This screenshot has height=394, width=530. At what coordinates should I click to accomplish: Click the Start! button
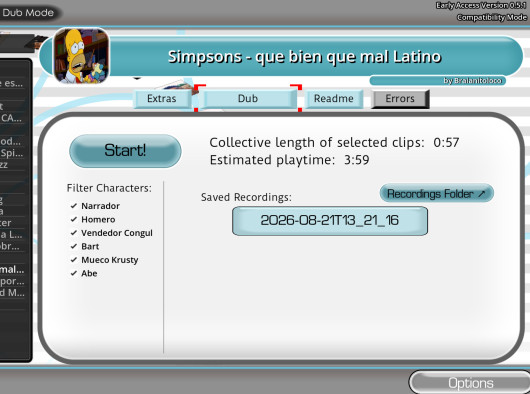(x=125, y=151)
